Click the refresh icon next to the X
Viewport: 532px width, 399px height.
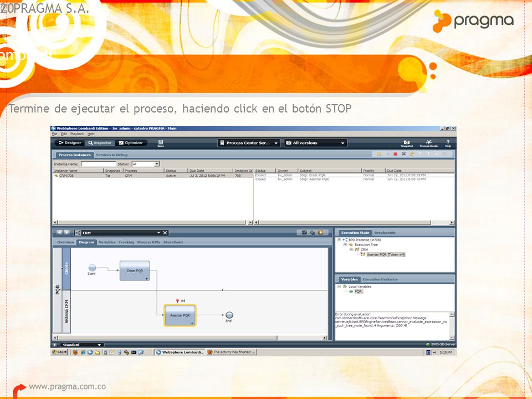pos(412,154)
